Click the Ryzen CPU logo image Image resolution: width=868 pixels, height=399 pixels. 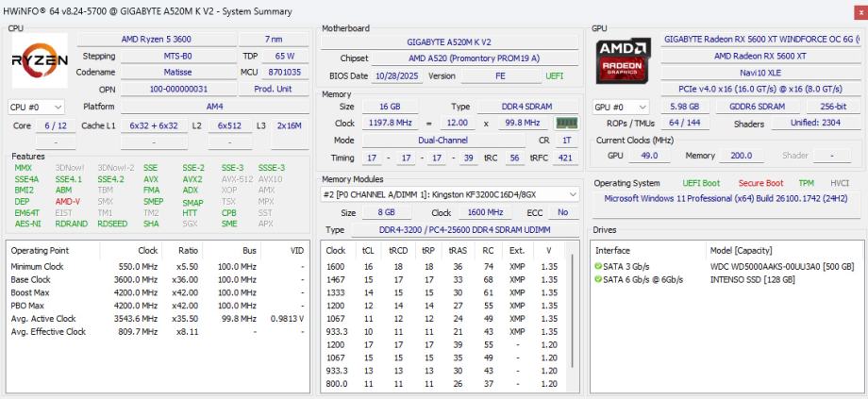tap(40, 60)
